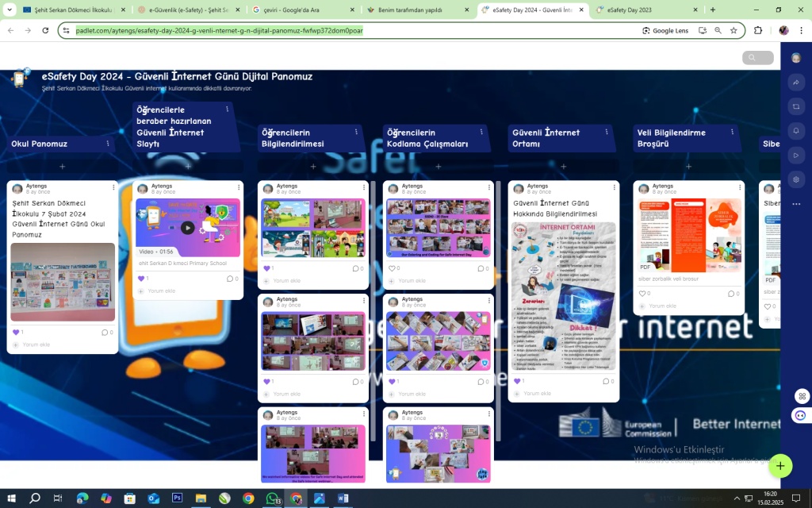Bookmark this page with the star icon
812x508 pixels.
733,30
